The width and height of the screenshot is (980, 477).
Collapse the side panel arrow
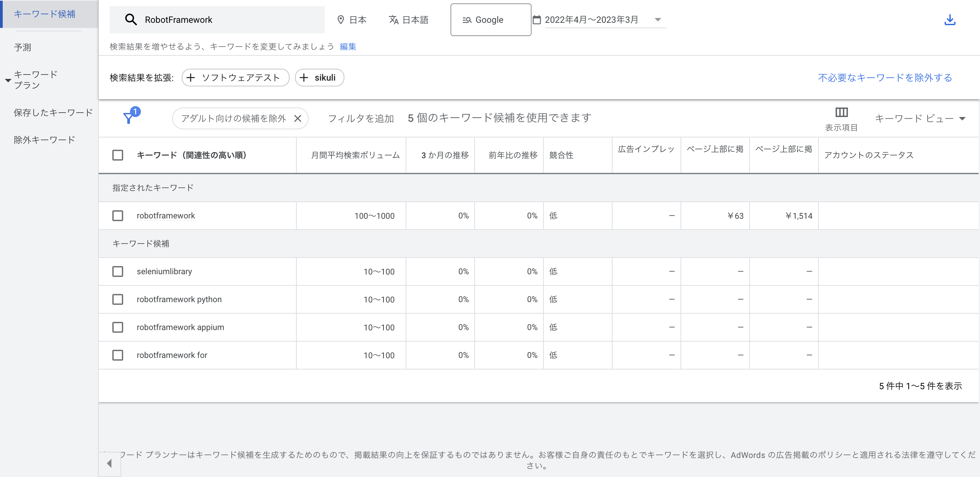tap(110, 463)
